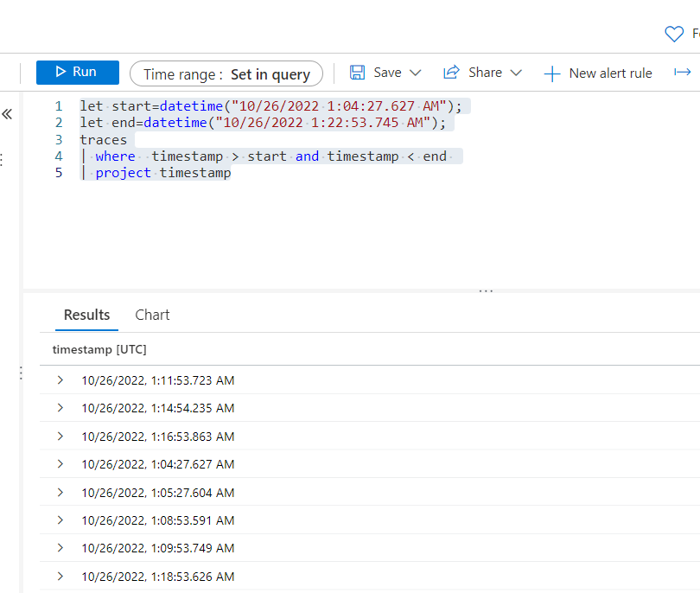Click the editor splitter three-dot handle
The width and height of the screenshot is (700, 593).
tap(486, 291)
